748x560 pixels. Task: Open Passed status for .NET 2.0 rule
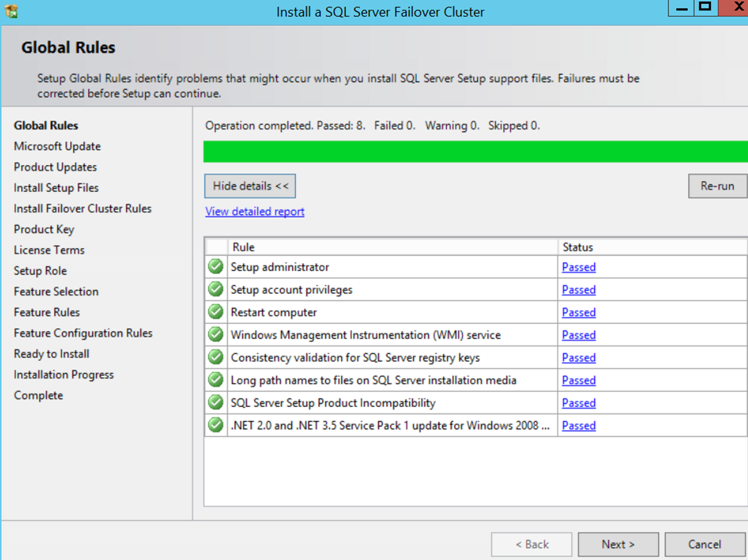(579, 425)
